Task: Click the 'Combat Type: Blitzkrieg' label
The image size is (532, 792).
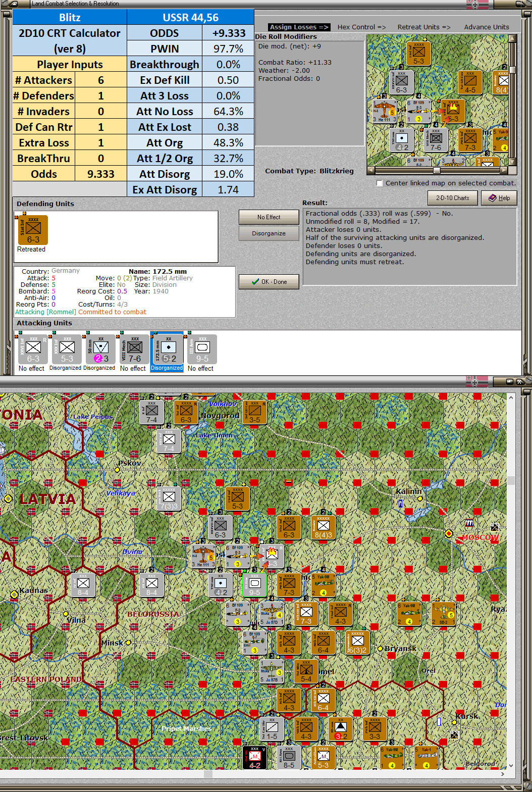Action: coord(309,171)
